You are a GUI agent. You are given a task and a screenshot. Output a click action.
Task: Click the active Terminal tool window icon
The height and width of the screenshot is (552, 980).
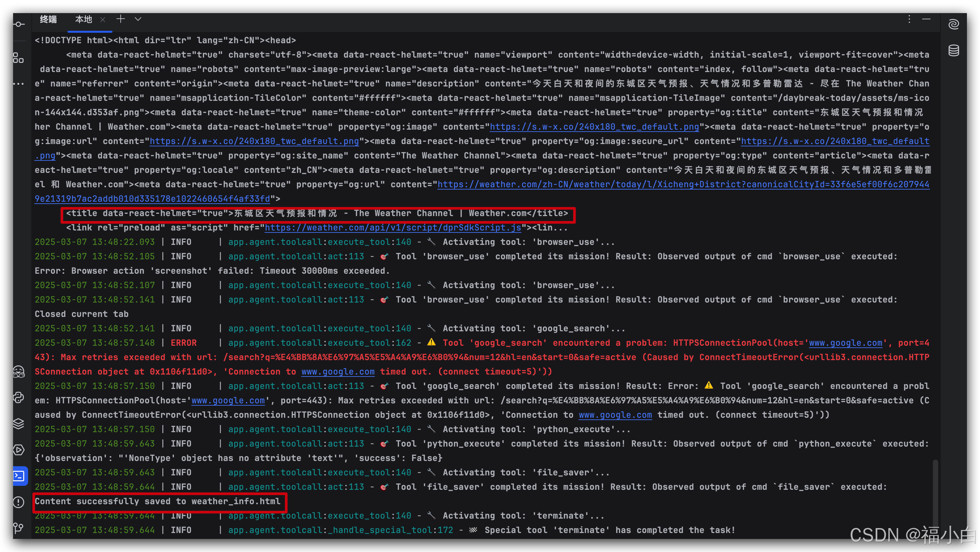click(19, 476)
